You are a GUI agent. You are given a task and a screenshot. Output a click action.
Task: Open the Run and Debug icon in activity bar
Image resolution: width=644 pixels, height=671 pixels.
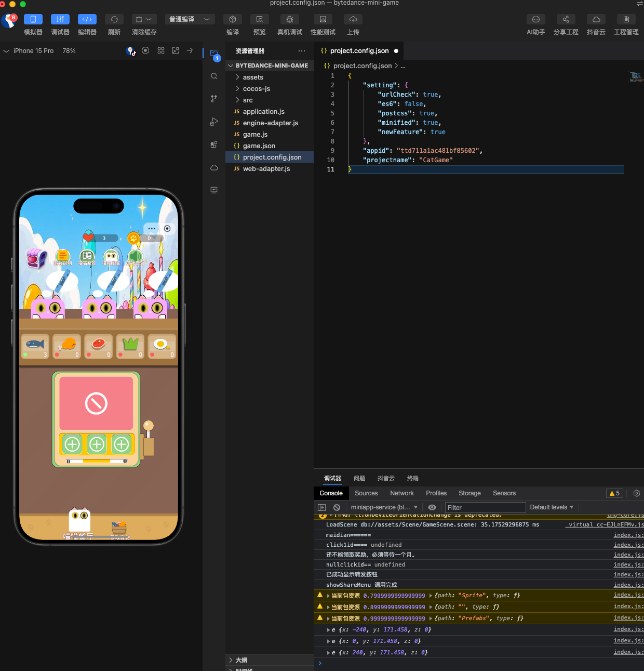click(x=214, y=122)
